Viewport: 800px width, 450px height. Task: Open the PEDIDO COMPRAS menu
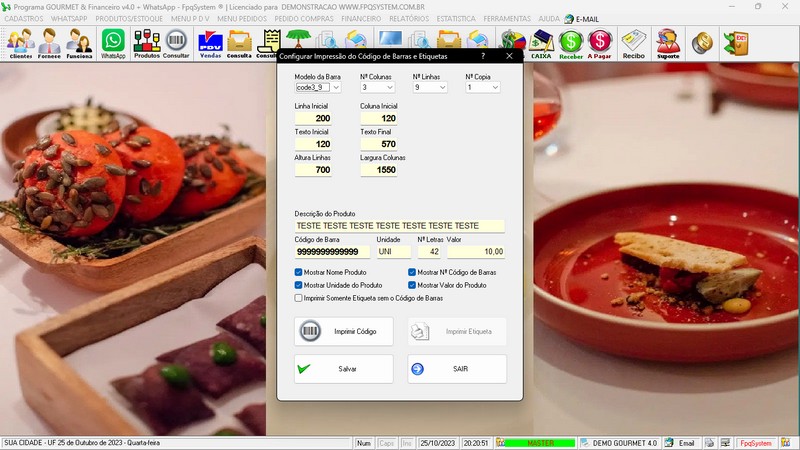(304, 19)
